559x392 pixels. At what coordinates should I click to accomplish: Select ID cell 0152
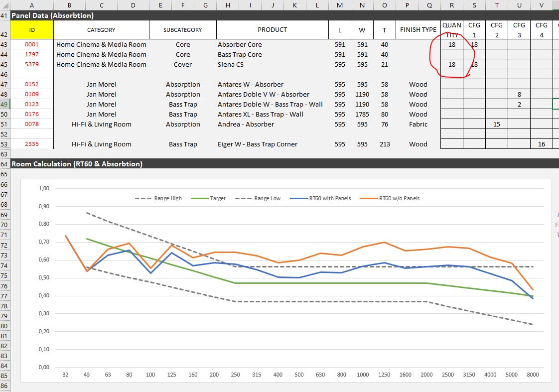pos(32,84)
